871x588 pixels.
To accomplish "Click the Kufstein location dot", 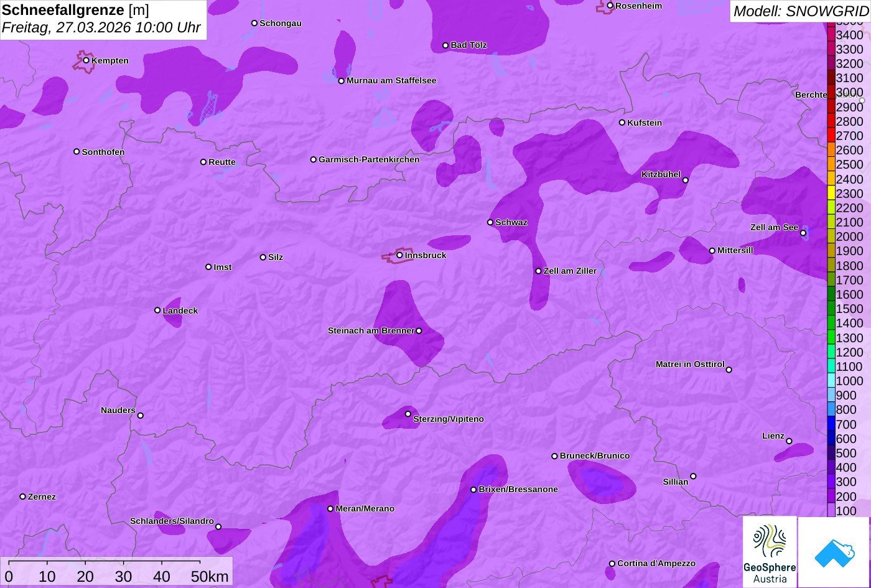I will click(x=622, y=123).
